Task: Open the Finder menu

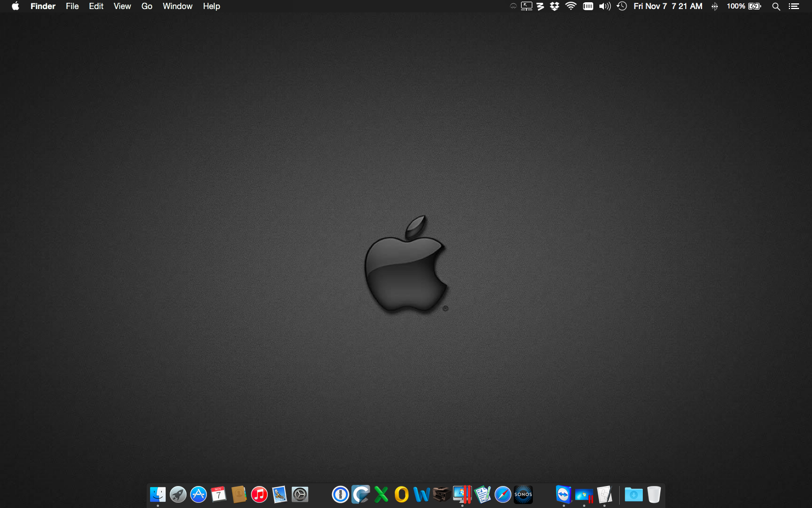Action: coord(43,6)
